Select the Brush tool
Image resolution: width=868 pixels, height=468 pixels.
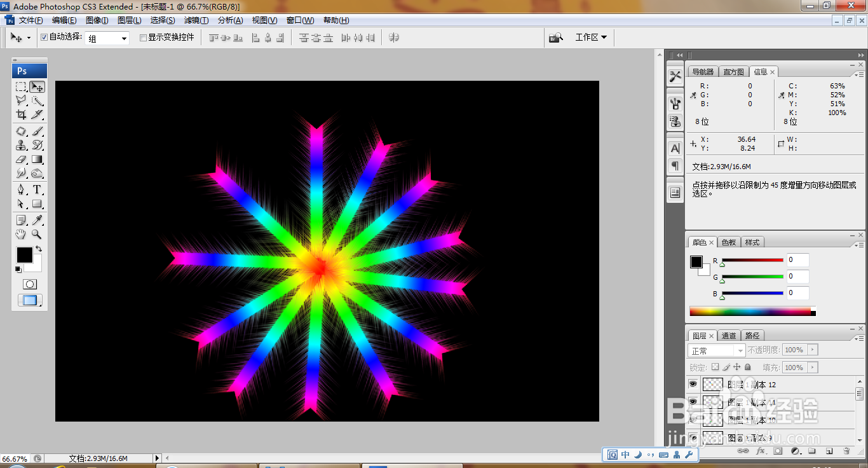click(37, 131)
